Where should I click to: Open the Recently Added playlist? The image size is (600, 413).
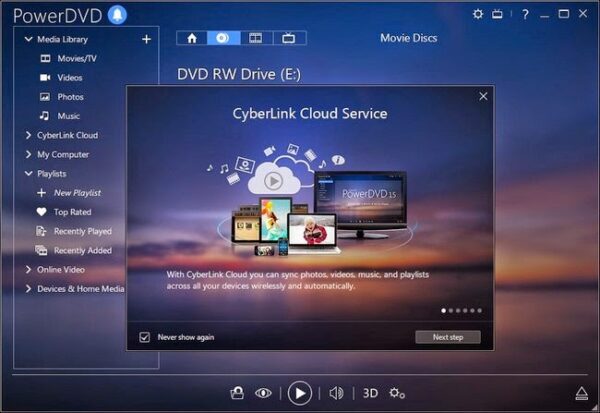pos(73,250)
